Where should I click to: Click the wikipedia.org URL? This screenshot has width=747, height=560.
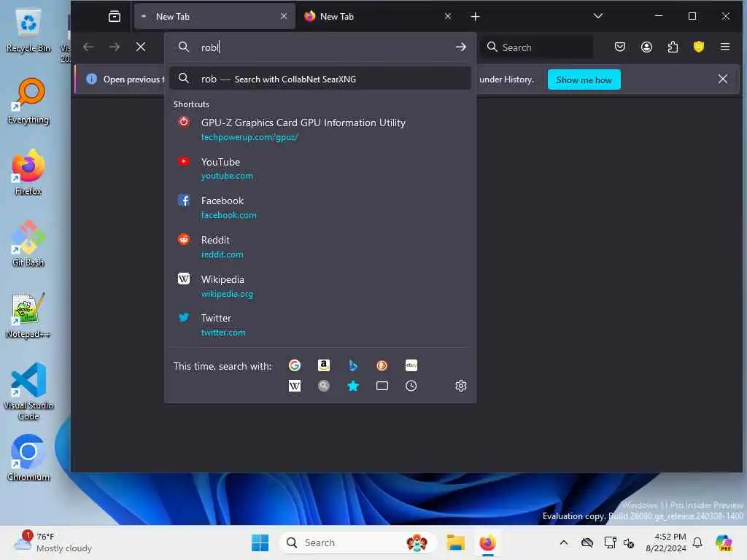(x=228, y=294)
